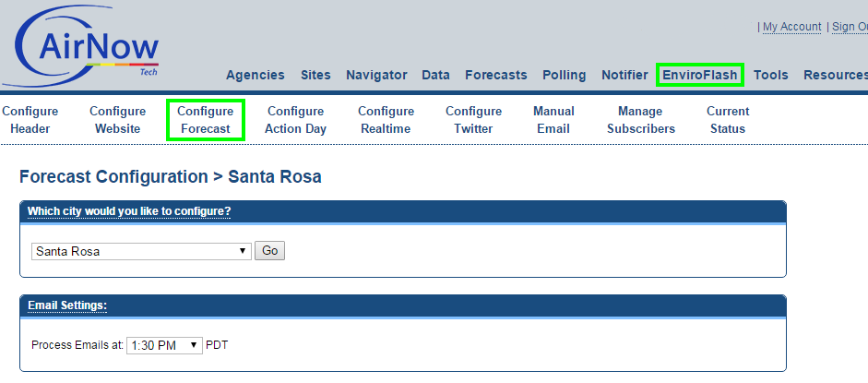Click the 'Process Emails at:' label

click(77, 345)
